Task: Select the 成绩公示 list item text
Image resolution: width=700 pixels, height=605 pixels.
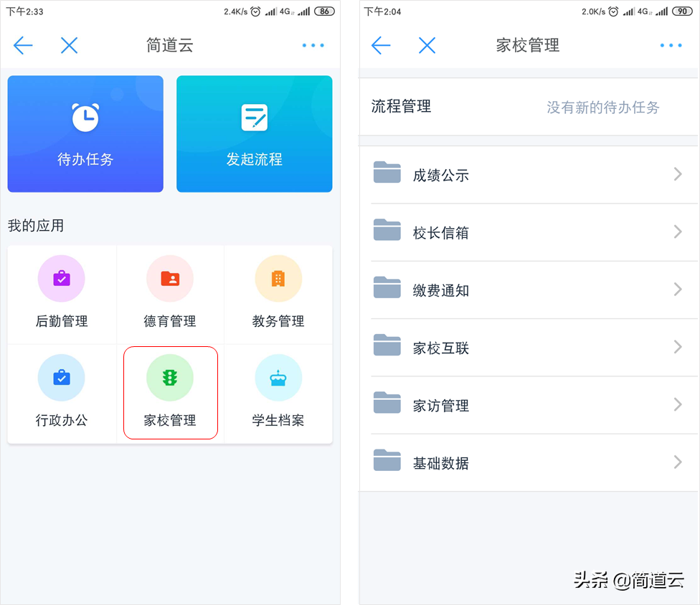Action: 440,176
